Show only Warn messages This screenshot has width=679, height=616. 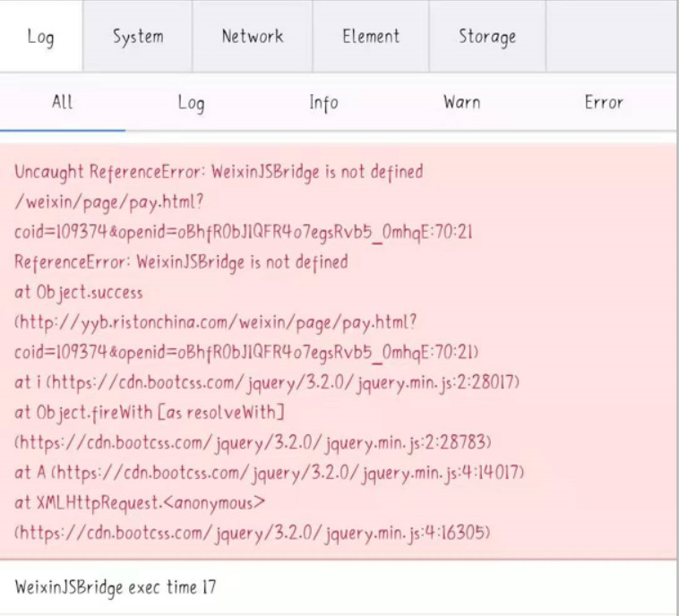461,103
